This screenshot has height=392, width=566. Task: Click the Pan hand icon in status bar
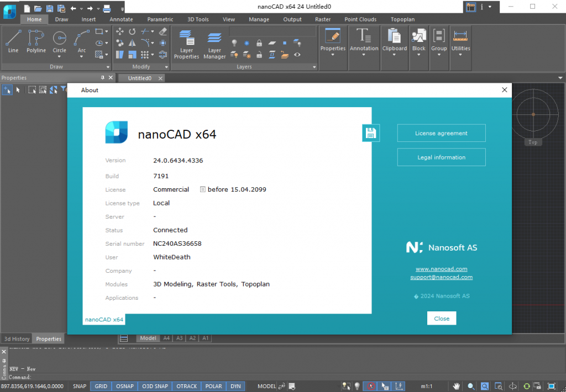457,386
